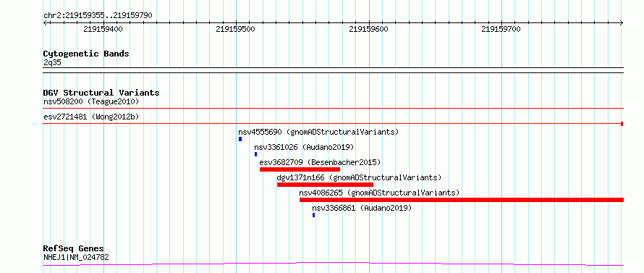Click the left arrowhead of the ruler
644x273 pixels.
point(46,23)
